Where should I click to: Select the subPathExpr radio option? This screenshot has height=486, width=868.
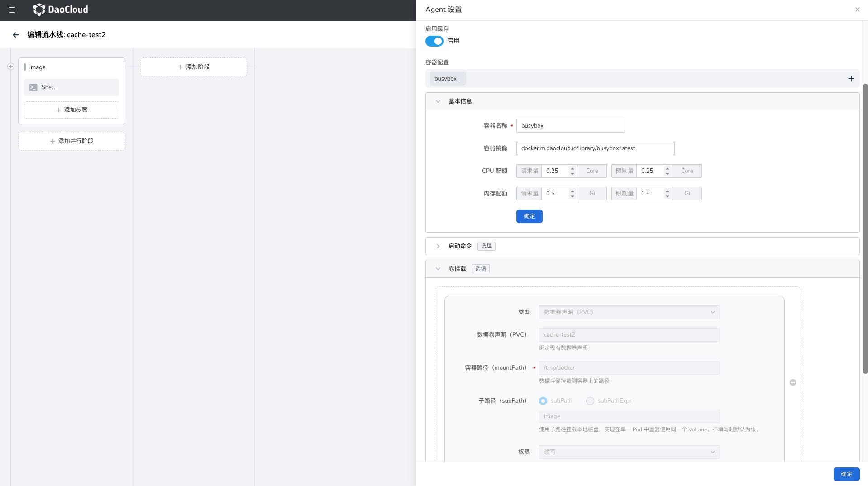pos(590,401)
